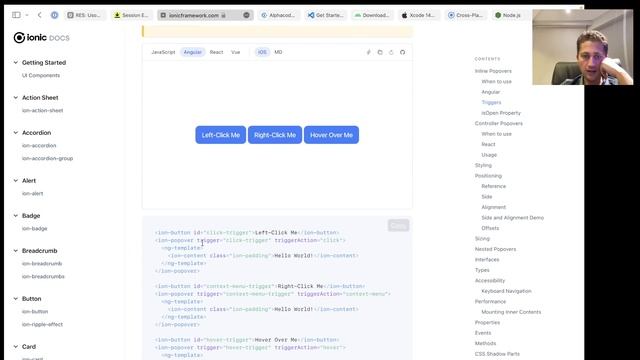
Task: Switch to the Alphacod... tab
Action: pyautogui.click(x=278, y=15)
